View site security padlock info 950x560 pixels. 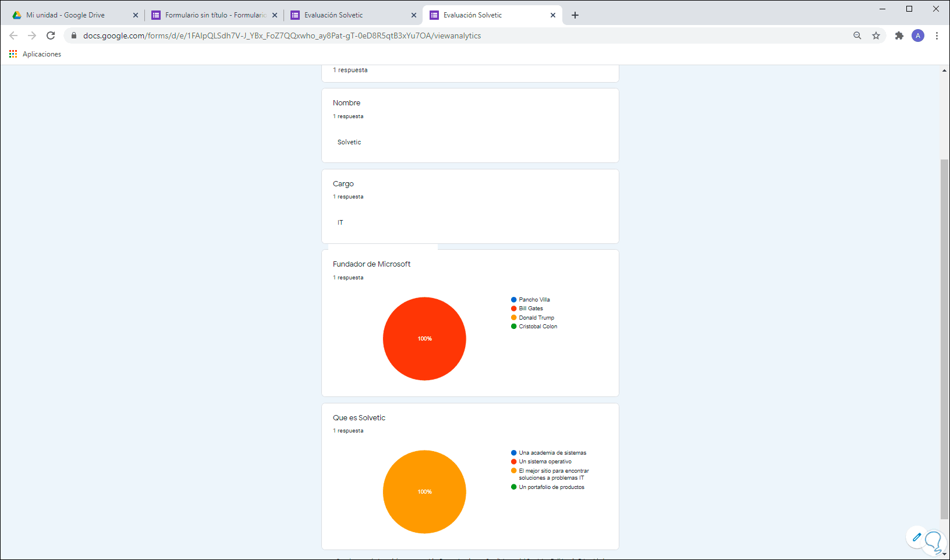pyautogui.click(x=73, y=36)
